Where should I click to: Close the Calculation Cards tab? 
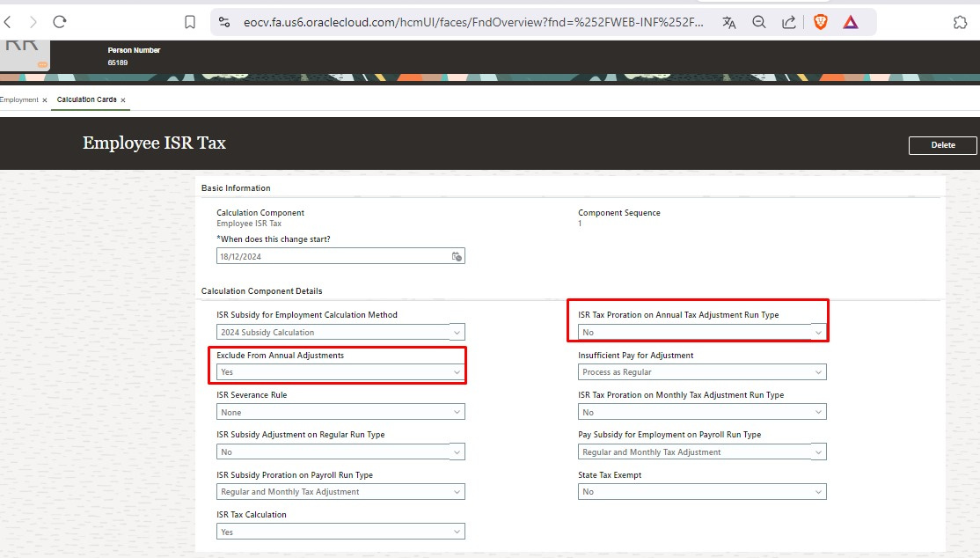[x=122, y=99]
